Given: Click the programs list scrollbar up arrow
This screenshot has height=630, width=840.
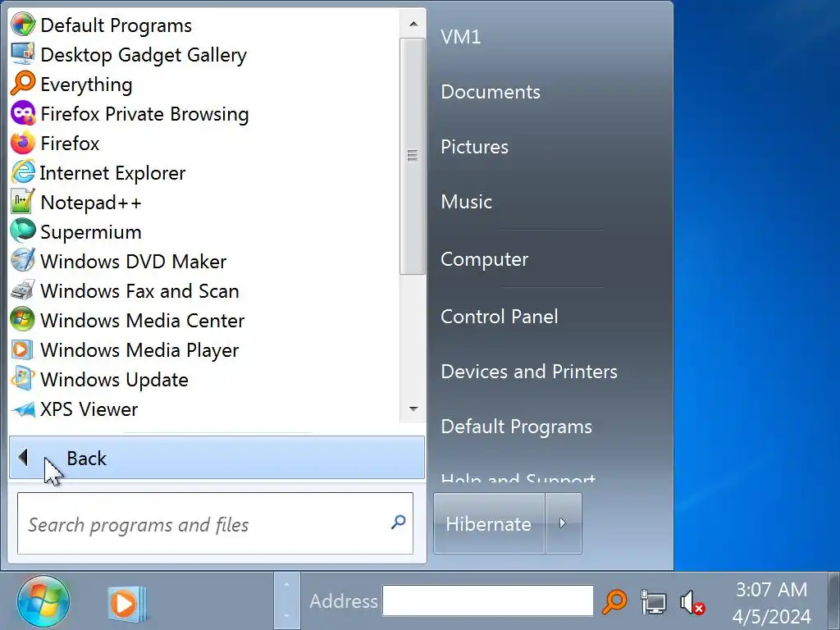Looking at the screenshot, I should (x=413, y=24).
